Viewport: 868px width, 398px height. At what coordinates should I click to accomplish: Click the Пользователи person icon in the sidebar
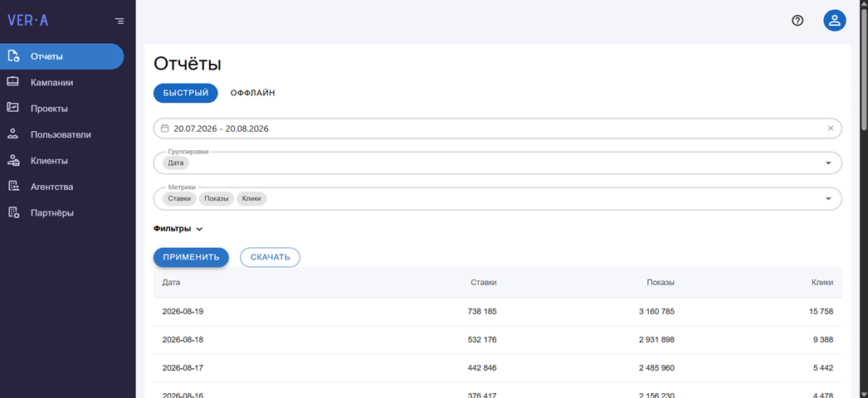(12, 134)
